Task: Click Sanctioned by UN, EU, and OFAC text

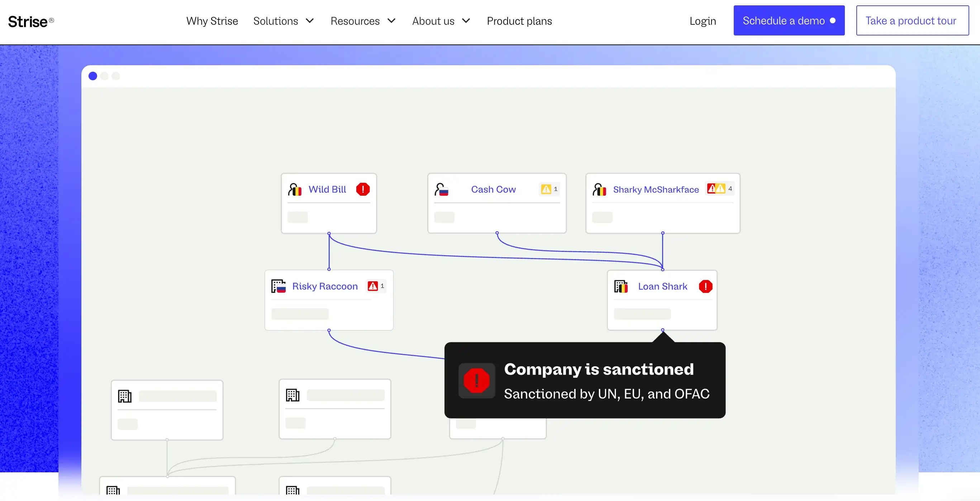Action: [606, 394]
